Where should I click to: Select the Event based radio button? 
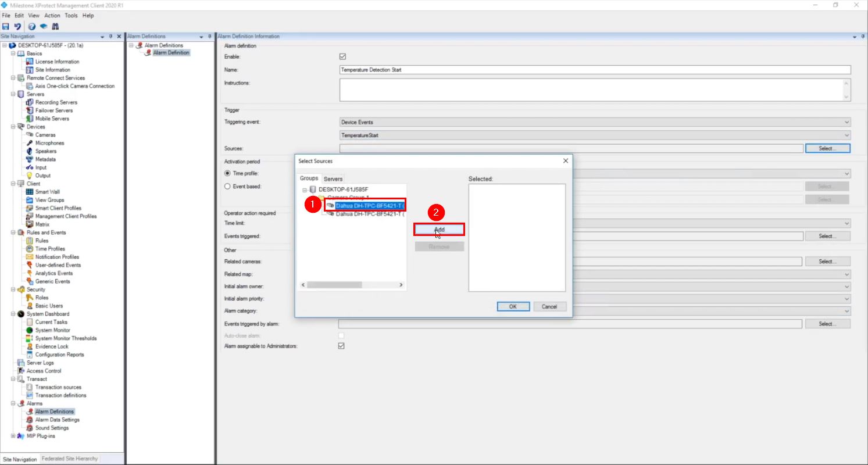point(228,187)
